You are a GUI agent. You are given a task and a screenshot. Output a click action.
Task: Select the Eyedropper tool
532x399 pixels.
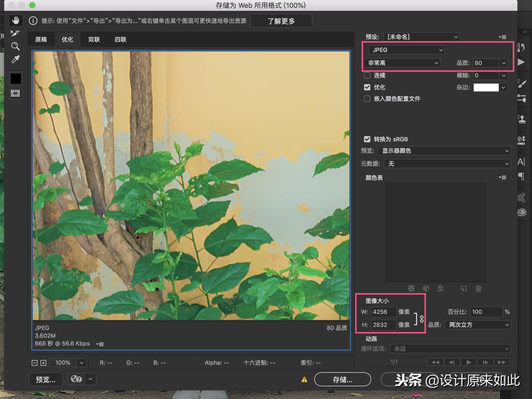click(16, 59)
